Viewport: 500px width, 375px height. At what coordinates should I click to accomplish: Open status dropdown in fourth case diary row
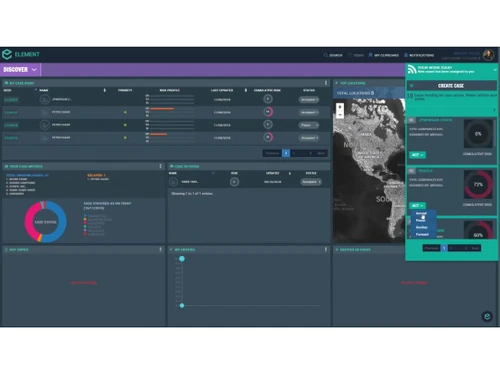(309, 138)
